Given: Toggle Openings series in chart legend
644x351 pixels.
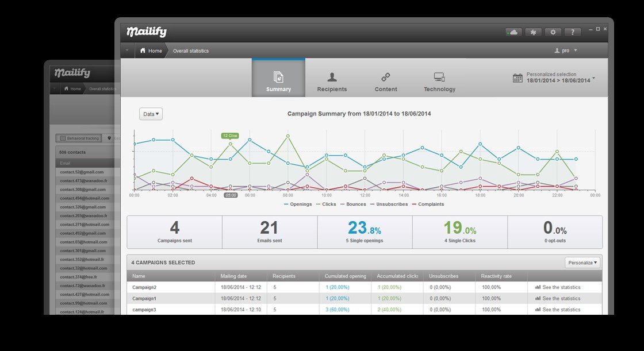Looking at the screenshot, I should [x=298, y=204].
